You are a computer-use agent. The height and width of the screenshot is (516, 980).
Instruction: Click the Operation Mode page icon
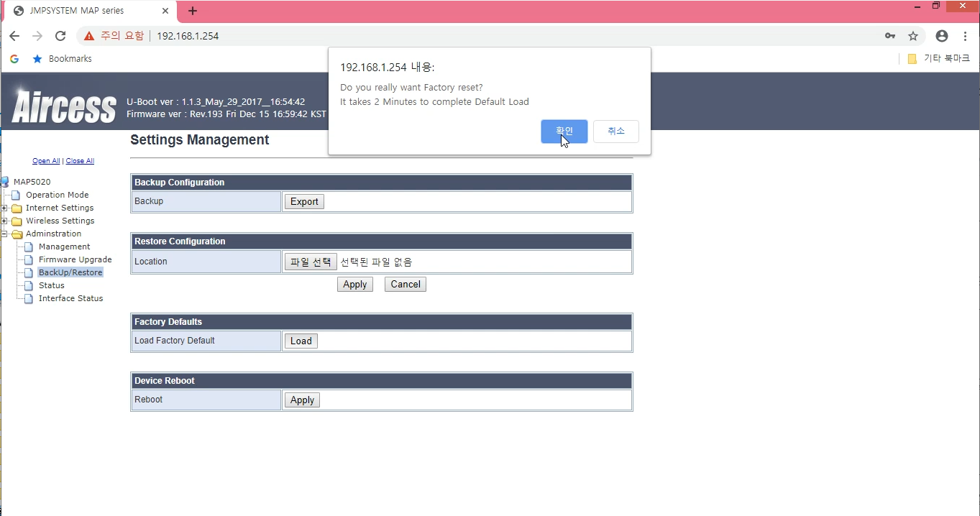(16, 195)
